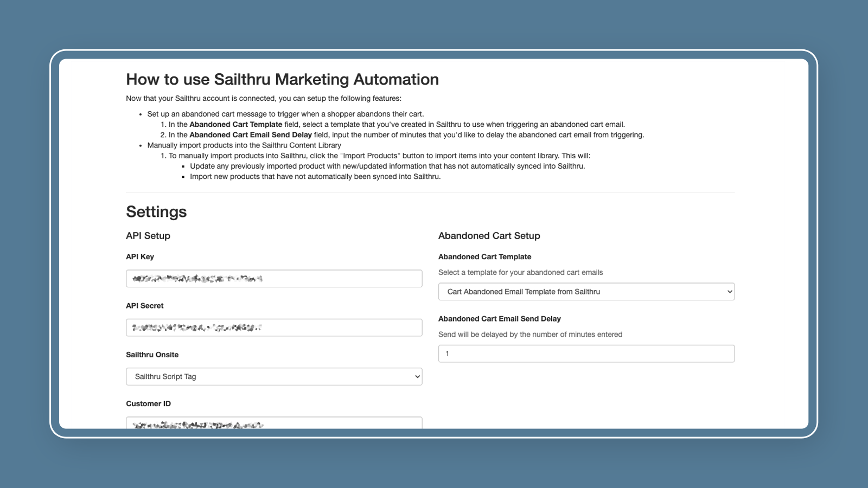Screen dimensions: 868x488
Task: Click the 'API Setup' heading
Action: pyautogui.click(x=148, y=236)
